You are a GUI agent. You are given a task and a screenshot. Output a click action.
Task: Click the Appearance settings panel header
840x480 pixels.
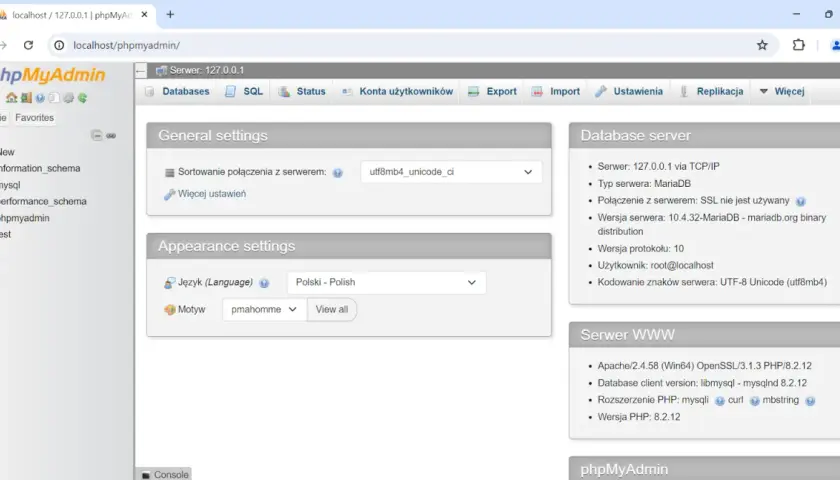[x=349, y=246]
